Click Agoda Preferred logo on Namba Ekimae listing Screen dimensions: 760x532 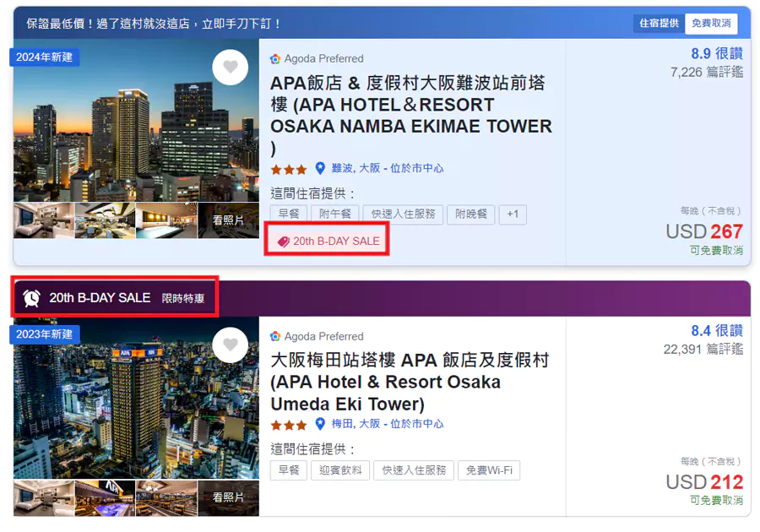coord(275,59)
